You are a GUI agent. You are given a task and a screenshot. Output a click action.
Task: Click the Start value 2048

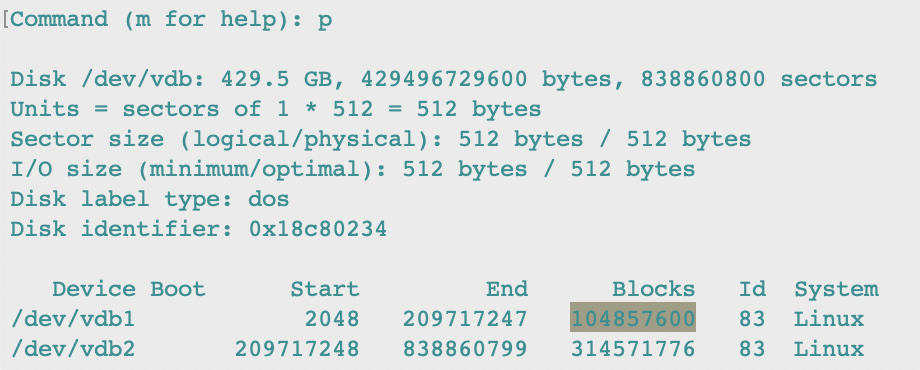click(x=332, y=319)
